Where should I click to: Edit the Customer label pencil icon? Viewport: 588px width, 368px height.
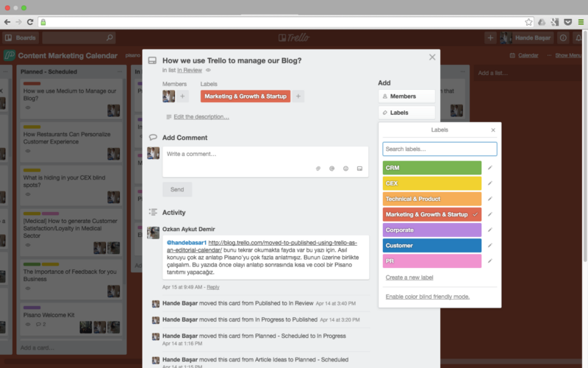pyautogui.click(x=490, y=245)
